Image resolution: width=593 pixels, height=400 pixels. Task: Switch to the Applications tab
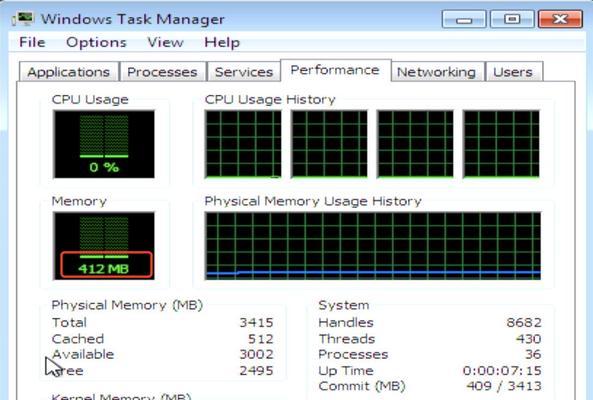pos(68,72)
